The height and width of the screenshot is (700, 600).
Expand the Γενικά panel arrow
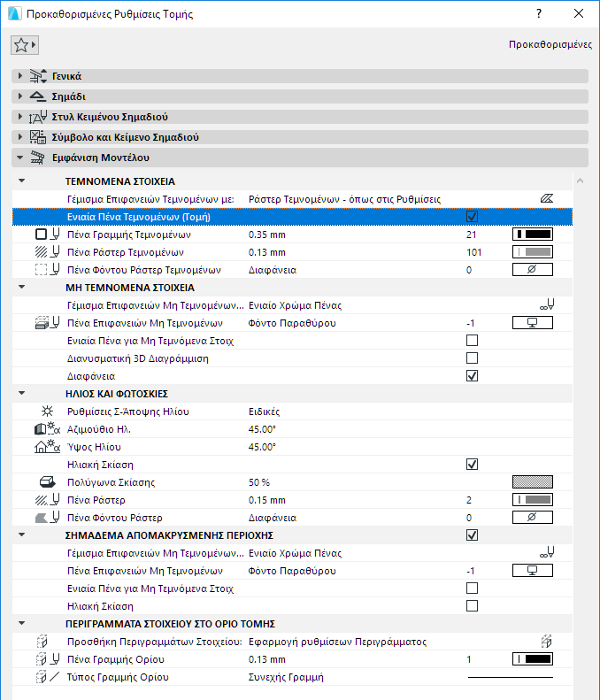[20, 76]
